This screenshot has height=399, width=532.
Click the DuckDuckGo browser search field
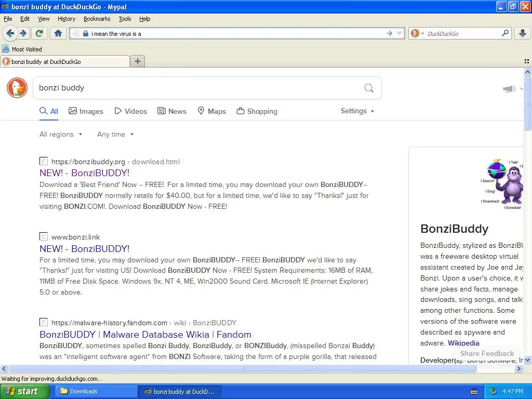tap(461, 33)
